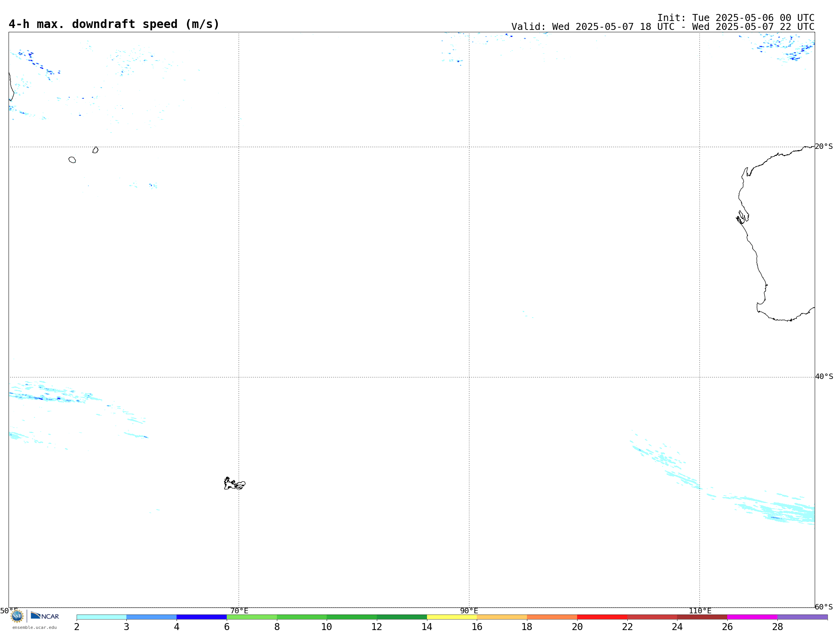840x632 pixels.
Task: Pick the 12–14 m/s dark green swatch
Action: click(x=402, y=617)
